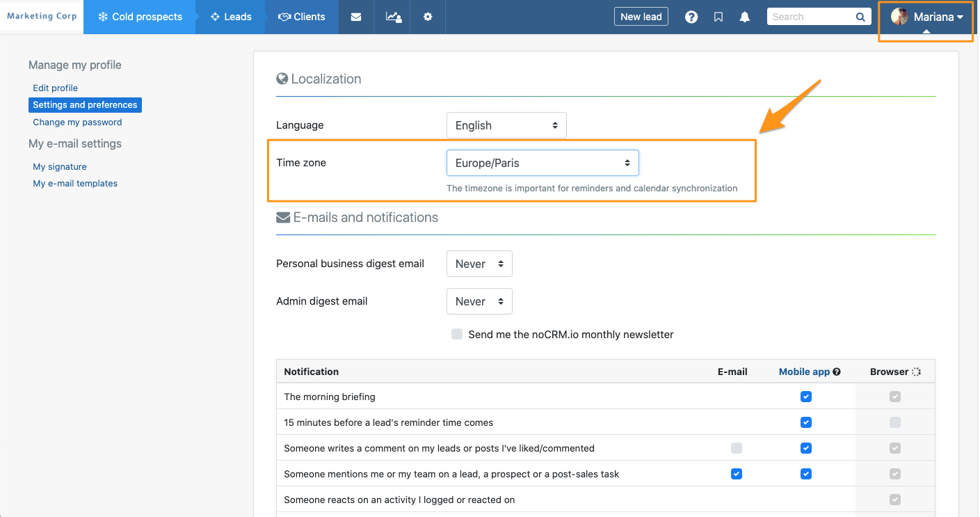Toggle E-mail checkbox for mentions notification
Image resolution: width=980 pixels, height=517 pixels.
(x=737, y=474)
